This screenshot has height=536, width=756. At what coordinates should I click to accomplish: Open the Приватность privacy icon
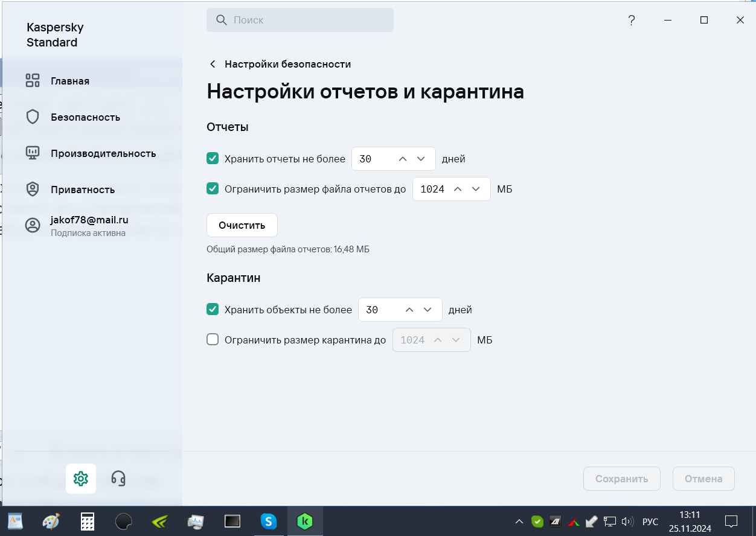click(33, 190)
